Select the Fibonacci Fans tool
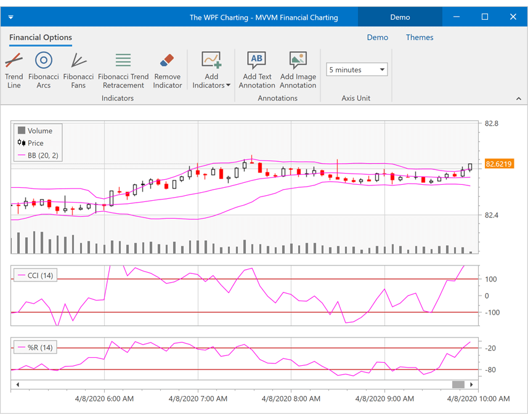 coord(78,70)
